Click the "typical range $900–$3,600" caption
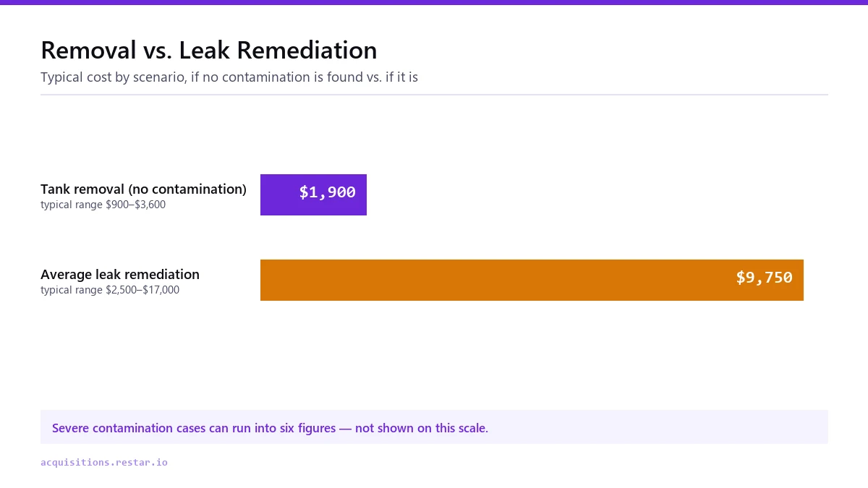Viewport: 868px width, 488px height. 103,205
